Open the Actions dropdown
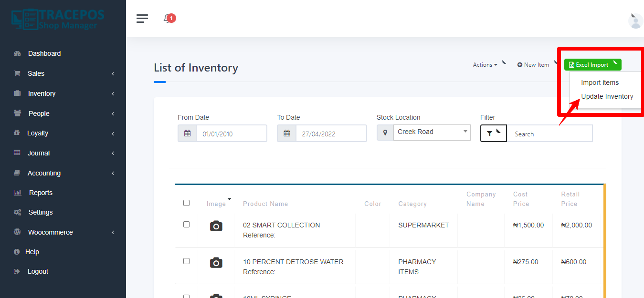Viewport: 644px width, 298px height. click(x=484, y=64)
